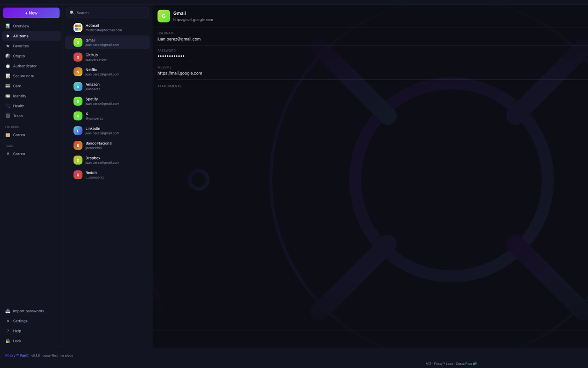The width and height of the screenshot is (588, 368).
Task: Click the Overview chart icon
Action: coord(8,26)
